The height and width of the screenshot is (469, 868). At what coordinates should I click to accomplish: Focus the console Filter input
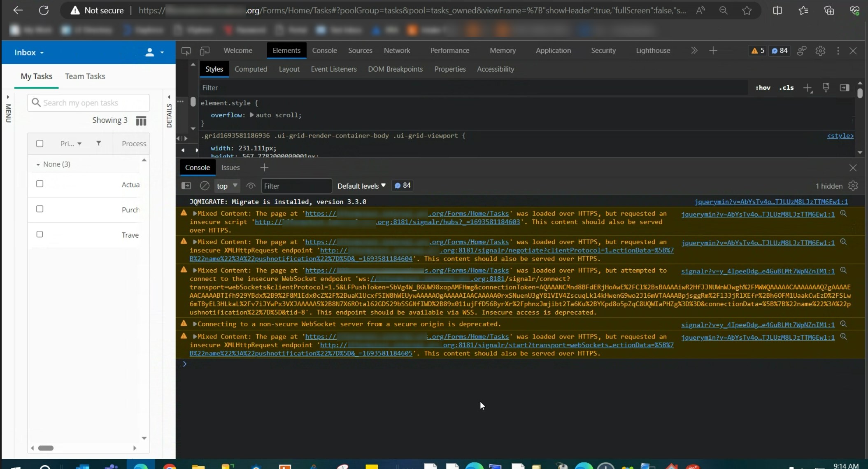click(x=296, y=186)
